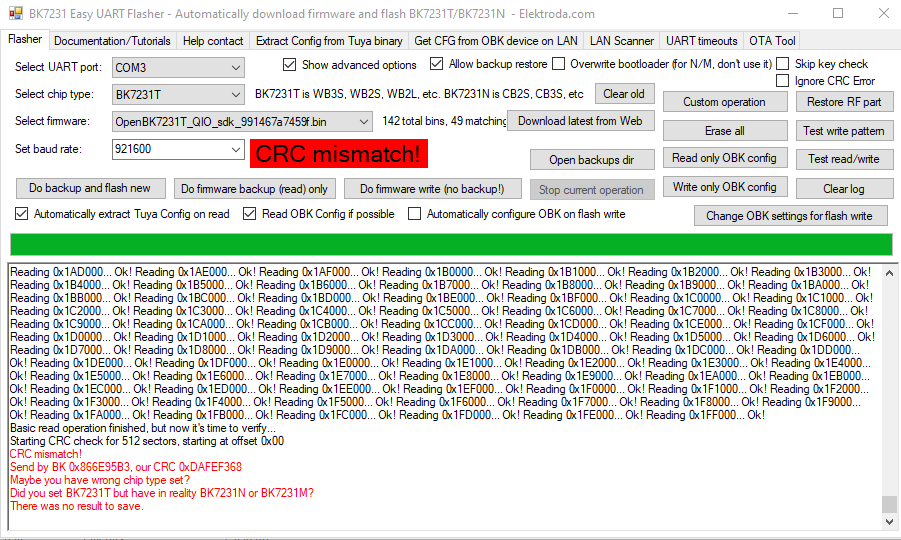The image size is (901, 540).
Task: Click the Test write pattern button
Action: point(844,130)
